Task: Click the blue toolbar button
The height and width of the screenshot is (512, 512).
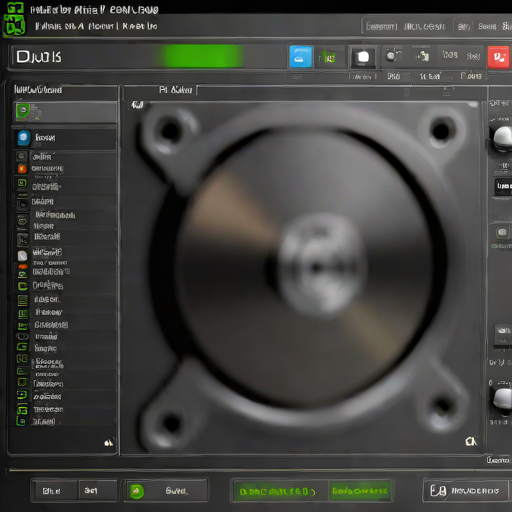Action: click(301, 57)
